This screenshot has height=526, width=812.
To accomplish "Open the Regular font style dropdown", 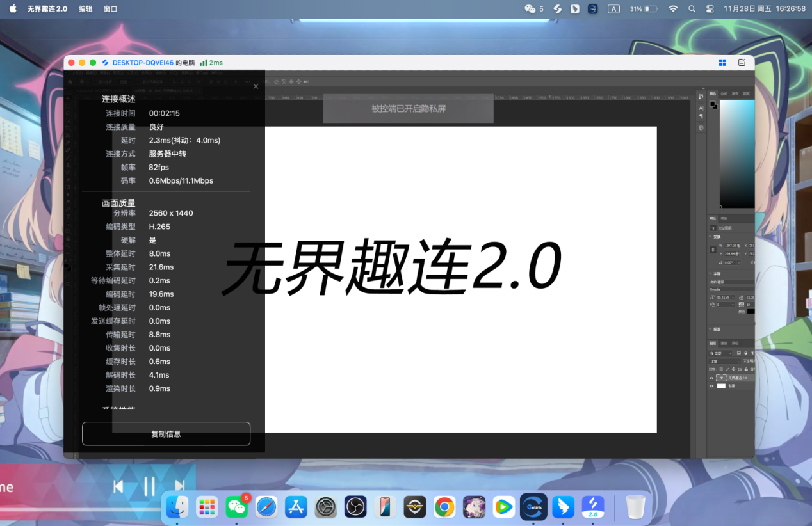I will pos(732,289).
